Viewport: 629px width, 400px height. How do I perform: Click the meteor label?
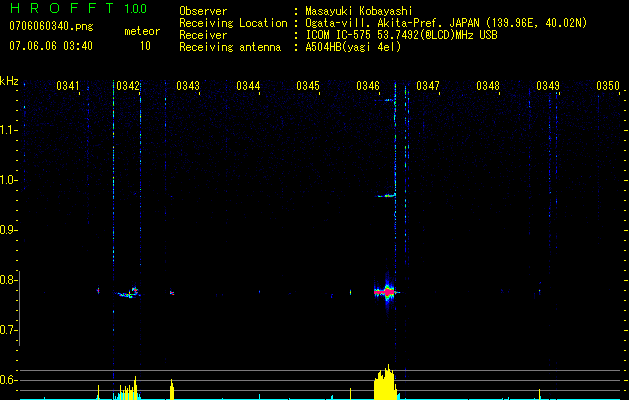(x=142, y=31)
